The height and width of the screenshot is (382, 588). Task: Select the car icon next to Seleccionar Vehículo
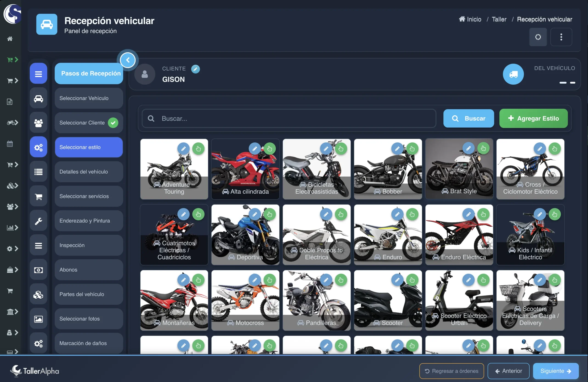click(x=38, y=98)
